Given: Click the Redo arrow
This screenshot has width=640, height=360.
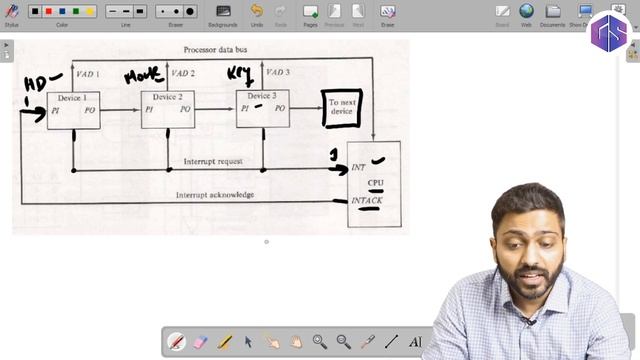Looking at the screenshot, I should click(x=280, y=15).
